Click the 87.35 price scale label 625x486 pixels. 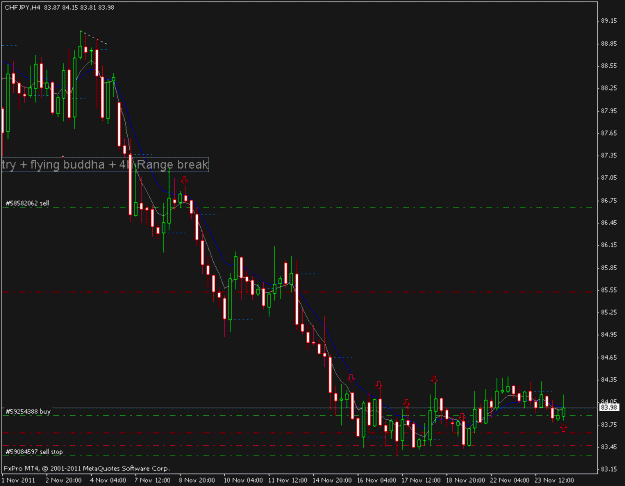pyautogui.click(x=608, y=155)
